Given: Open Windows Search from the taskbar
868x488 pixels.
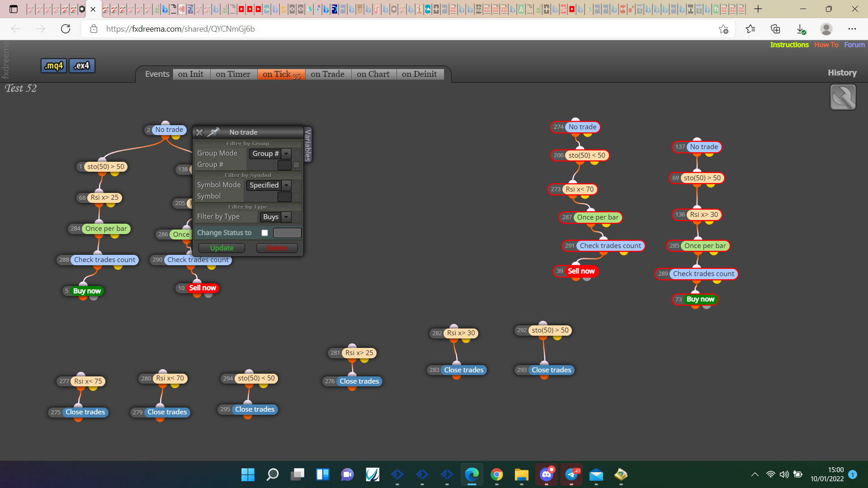Looking at the screenshot, I should [x=273, y=474].
